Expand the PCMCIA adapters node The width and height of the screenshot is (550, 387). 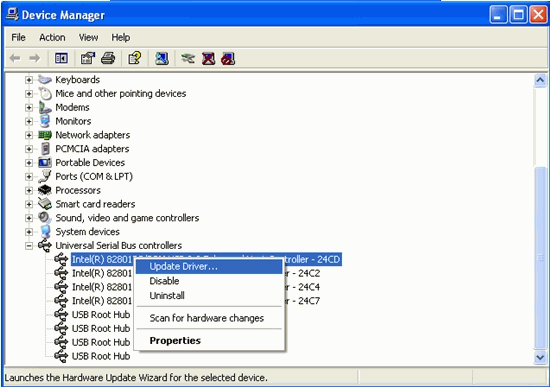[x=29, y=149]
